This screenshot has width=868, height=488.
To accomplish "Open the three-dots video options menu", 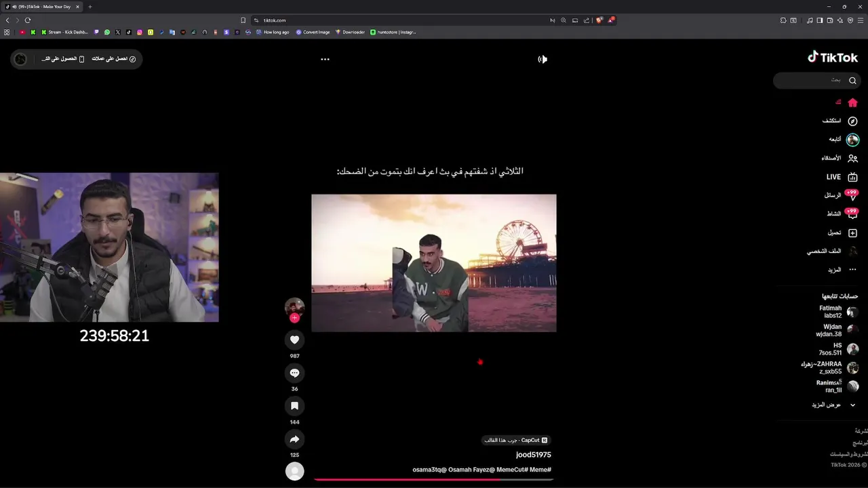I will [x=325, y=59].
